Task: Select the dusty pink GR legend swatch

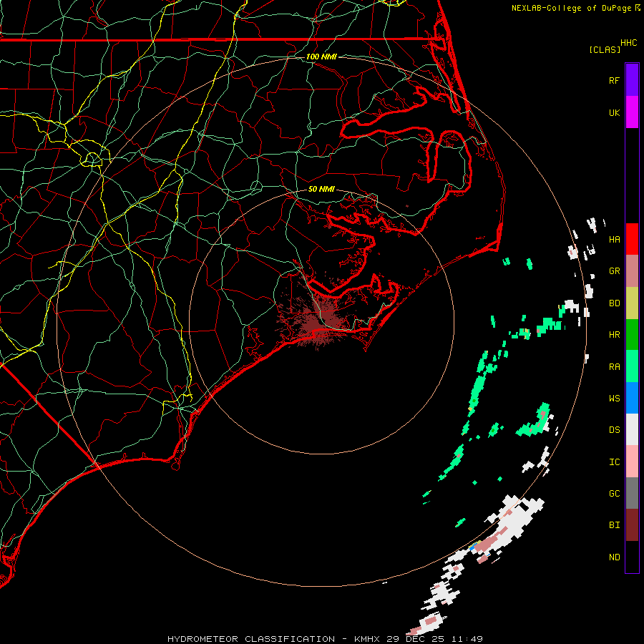Action: pyautogui.click(x=632, y=271)
